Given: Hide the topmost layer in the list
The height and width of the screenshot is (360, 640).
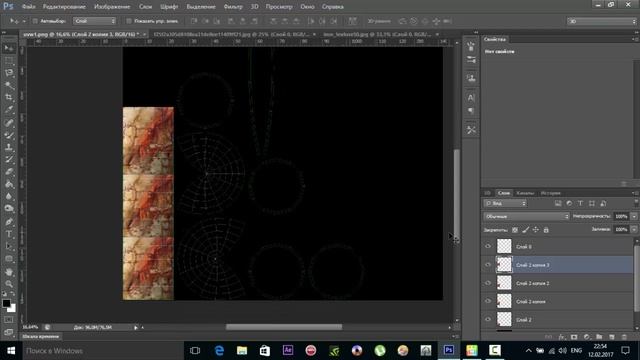Looking at the screenshot, I should point(488,246).
